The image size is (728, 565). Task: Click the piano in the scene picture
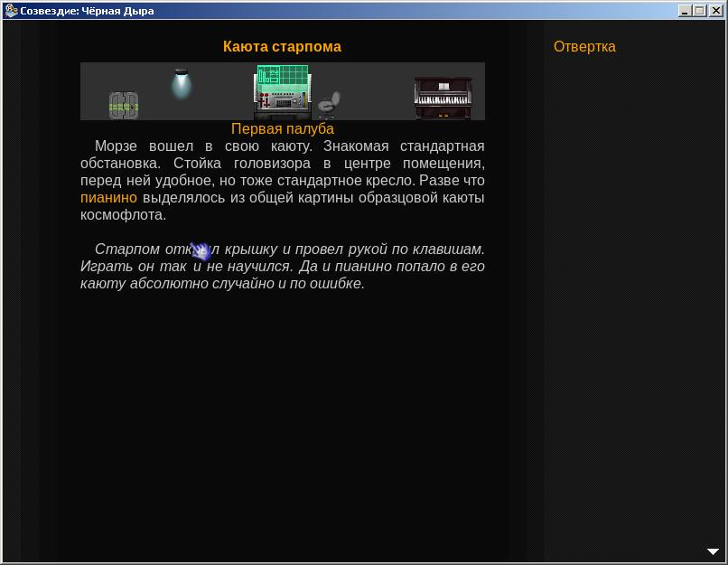pyautogui.click(x=443, y=98)
